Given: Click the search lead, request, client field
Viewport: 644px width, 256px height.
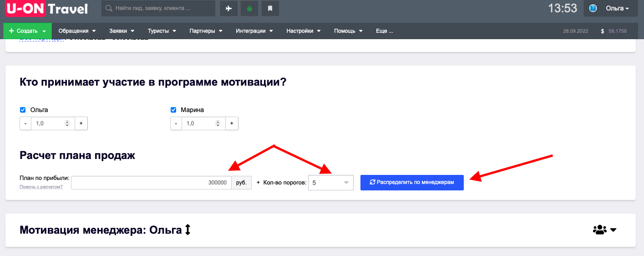Looking at the screenshot, I should 158,8.
